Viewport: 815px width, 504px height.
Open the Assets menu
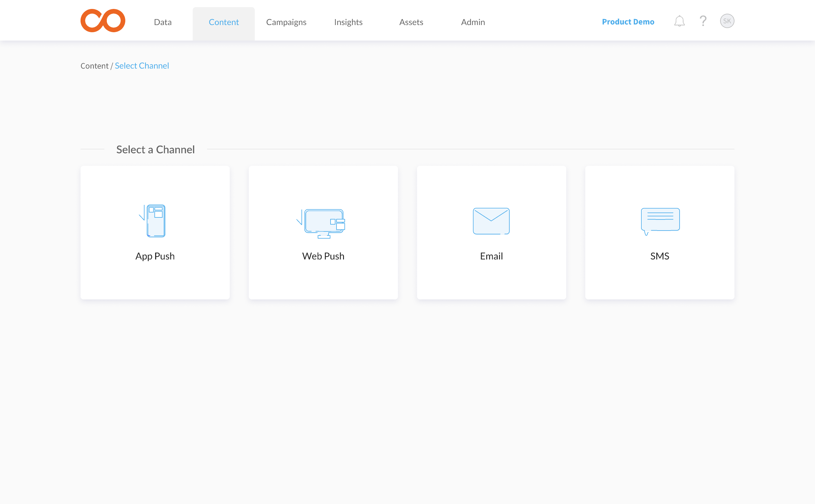(x=411, y=22)
